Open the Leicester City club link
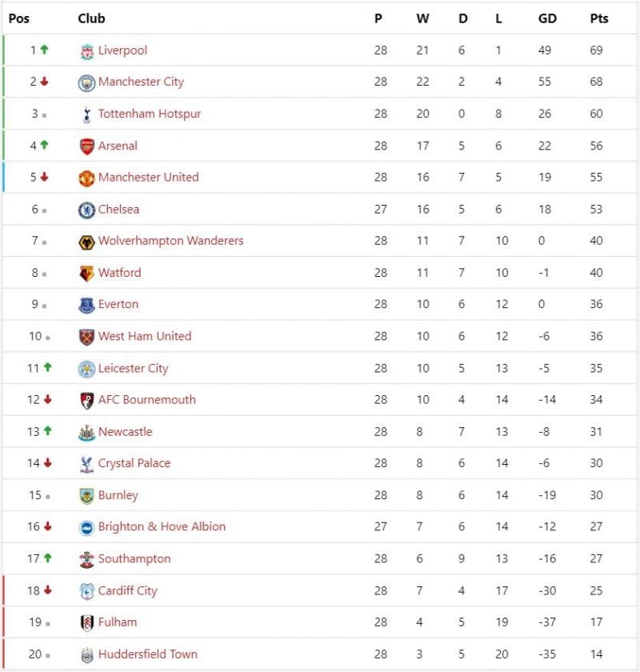The width and height of the screenshot is (640, 672). tap(134, 368)
